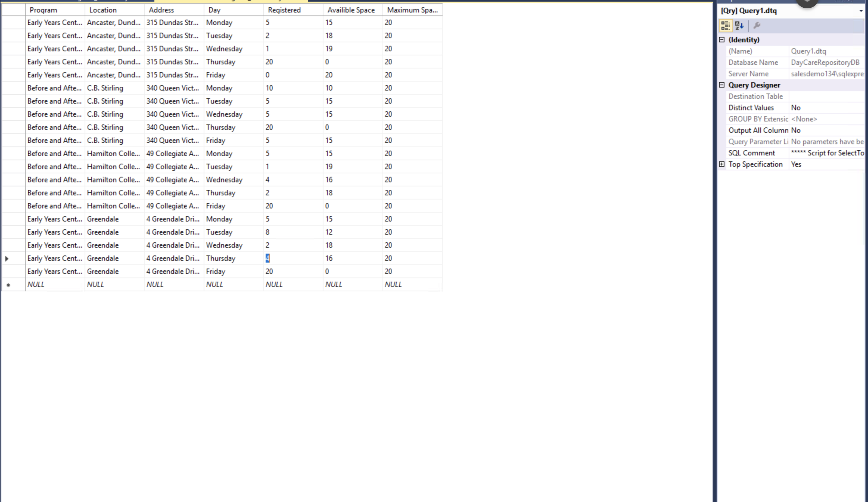Select the Registered column header
The height and width of the screenshot is (502, 868).
pos(284,10)
